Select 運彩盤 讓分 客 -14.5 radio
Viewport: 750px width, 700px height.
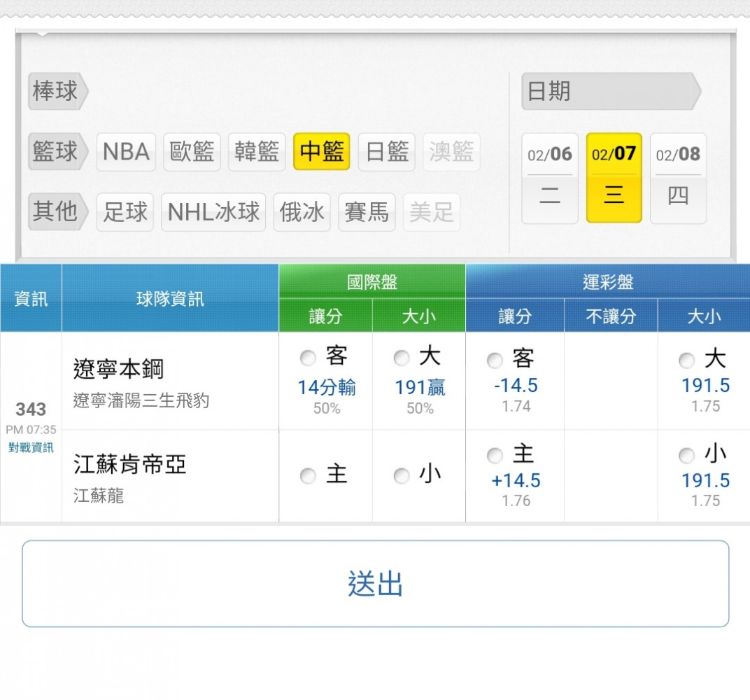point(495,360)
